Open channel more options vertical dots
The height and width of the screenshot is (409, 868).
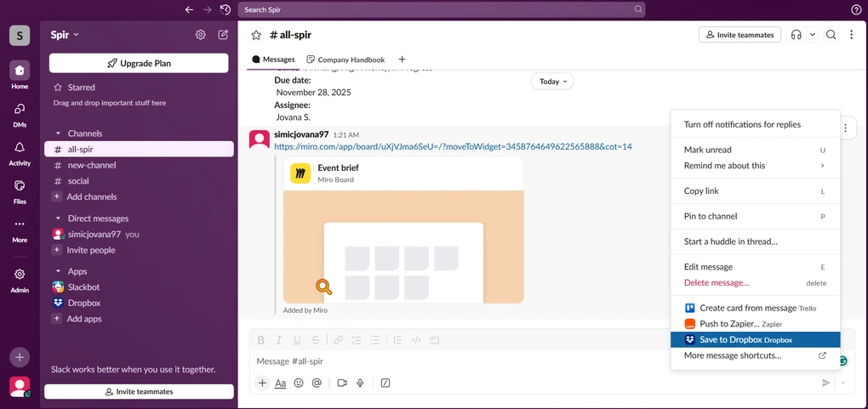[851, 35]
